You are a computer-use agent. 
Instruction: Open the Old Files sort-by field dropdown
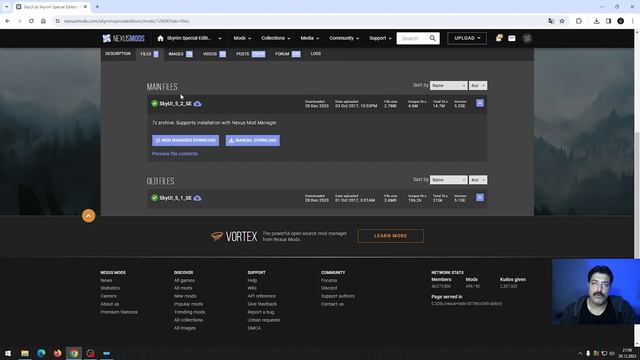point(448,180)
